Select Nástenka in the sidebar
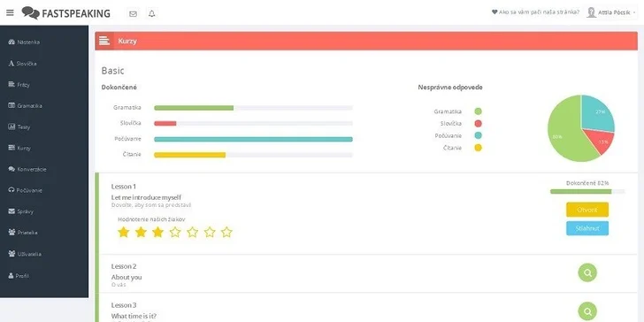This screenshot has height=322, width=644. (24, 42)
